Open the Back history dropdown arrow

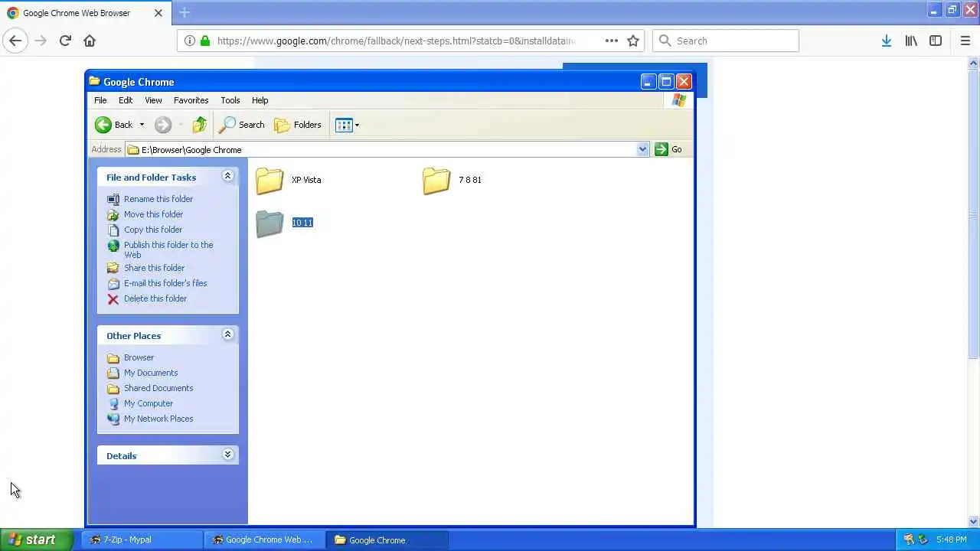click(142, 125)
